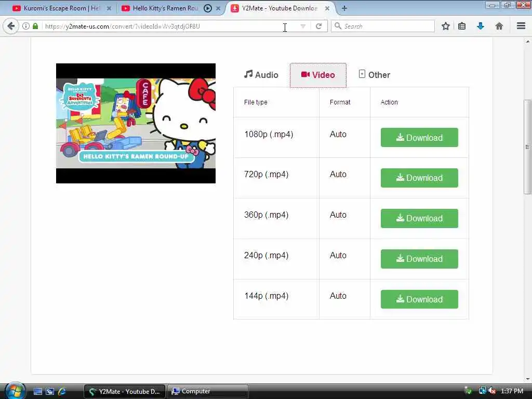Open the Firefox hamburger menu
The width and height of the screenshot is (532, 399).
[521, 26]
